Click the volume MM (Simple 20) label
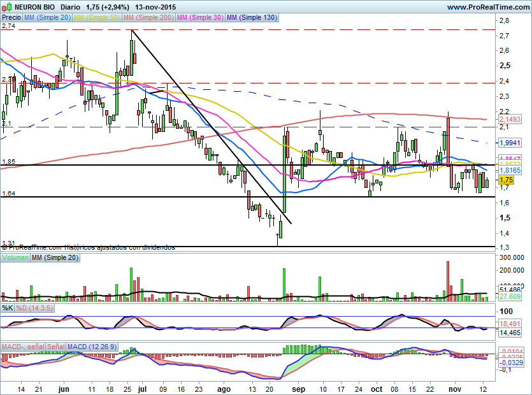Screen dimensions: 532x395 [55, 257]
